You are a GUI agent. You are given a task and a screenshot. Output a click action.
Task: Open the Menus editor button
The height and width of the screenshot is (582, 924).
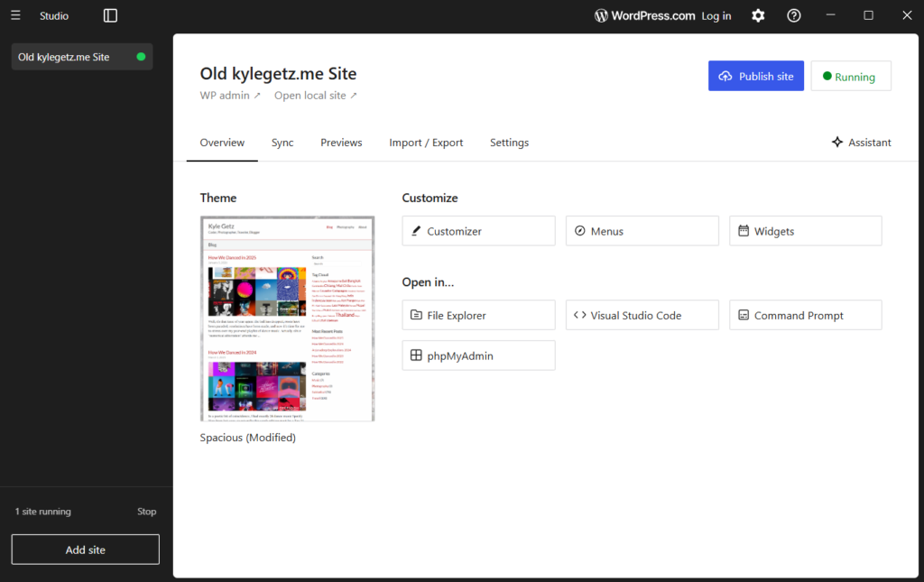(x=642, y=231)
